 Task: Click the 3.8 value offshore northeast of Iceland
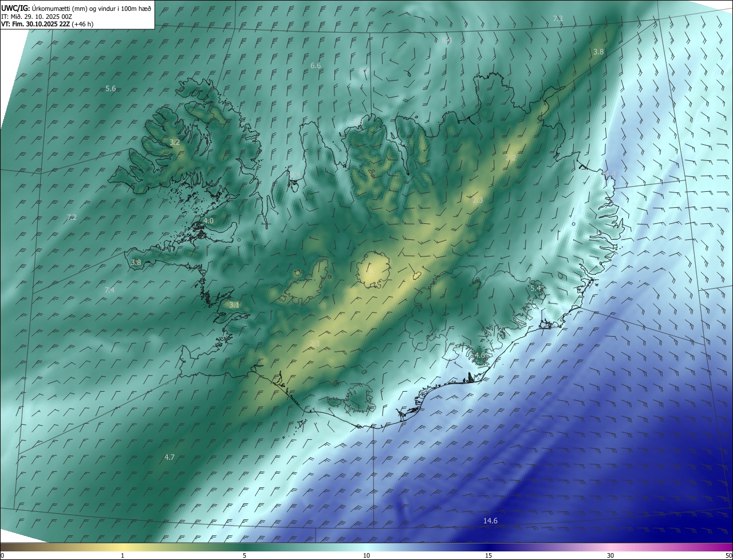(x=598, y=52)
